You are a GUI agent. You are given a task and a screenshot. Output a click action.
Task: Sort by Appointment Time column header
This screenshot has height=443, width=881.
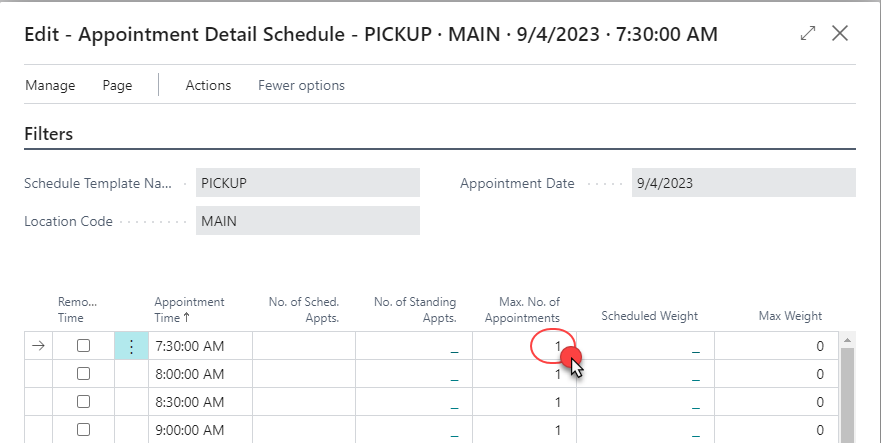[189, 309]
